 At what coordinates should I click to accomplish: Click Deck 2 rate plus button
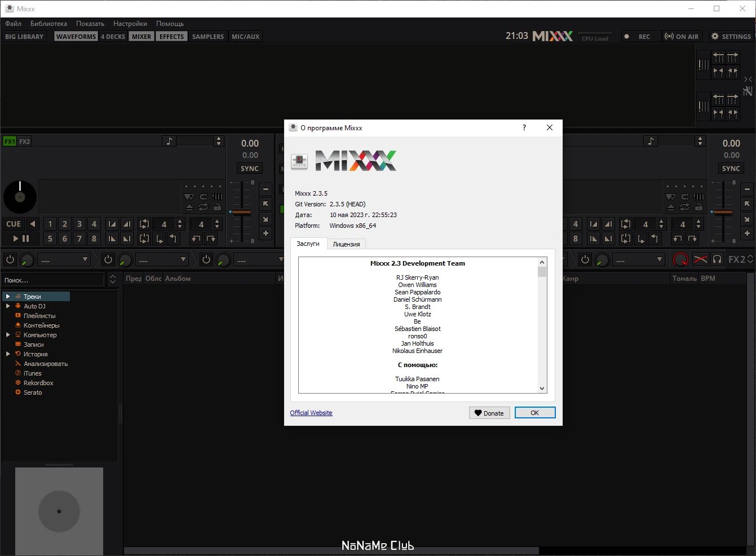coord(747,233)
